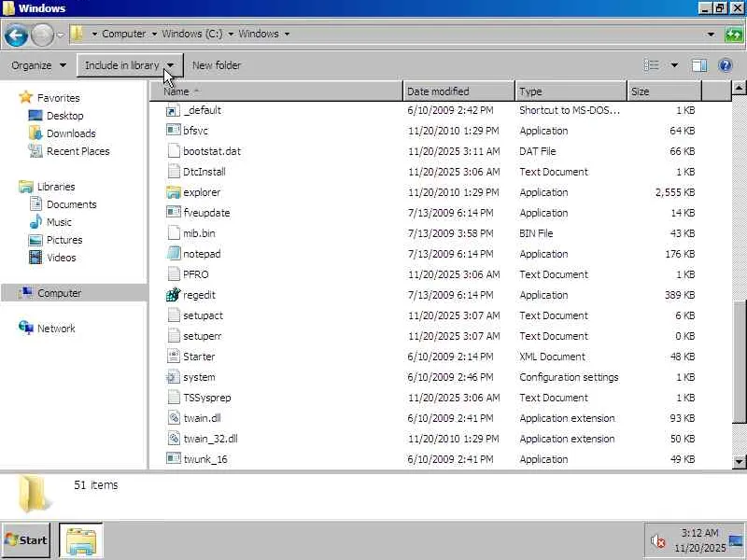Click the Computer breadcrumb in address bar
This screenshot has width=747, height=560.
point(124,34)
